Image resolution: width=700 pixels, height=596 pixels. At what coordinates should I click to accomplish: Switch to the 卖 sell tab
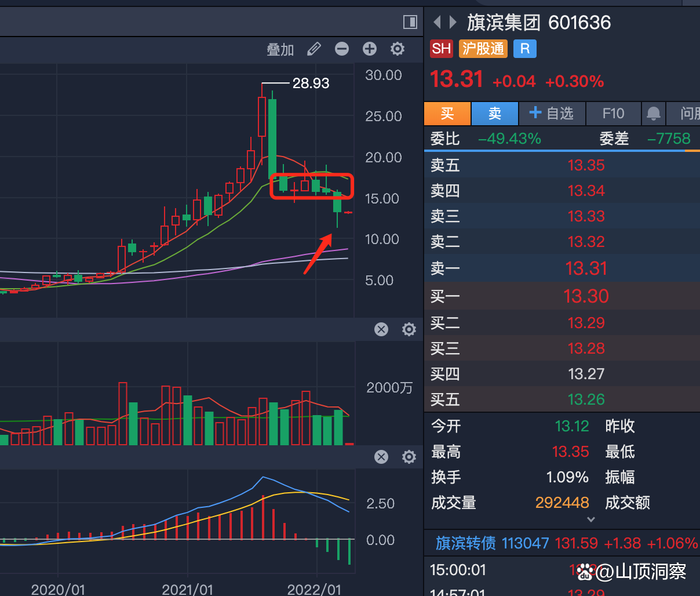click(494, 113)
